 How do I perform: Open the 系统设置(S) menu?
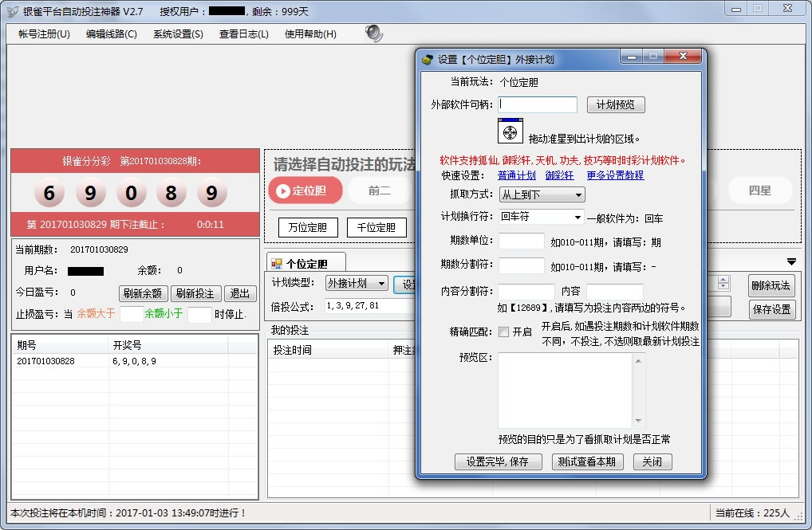(178, 34)
